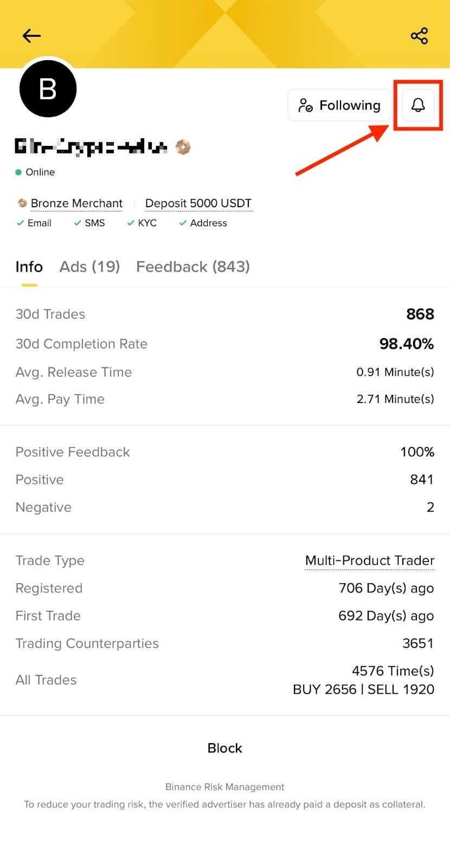This screenshot has height=868, width=450.
Task: Open the share icon in header
Action: [x=419, y=36]
